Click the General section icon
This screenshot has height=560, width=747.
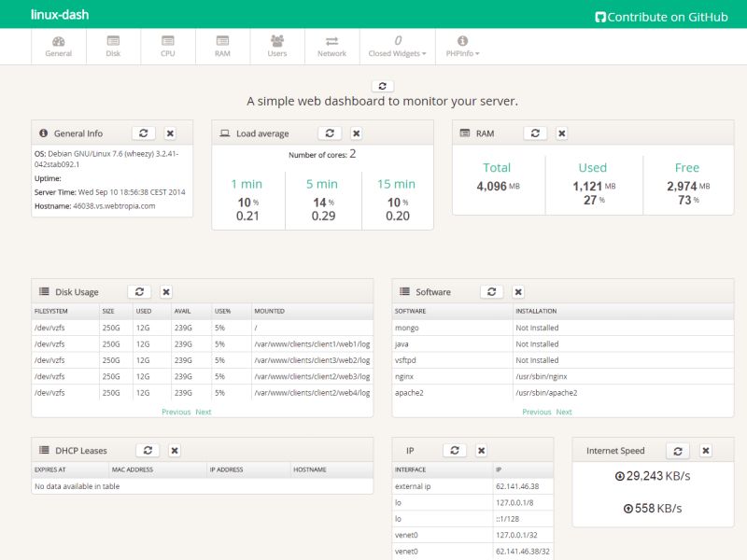coord(58,47)
